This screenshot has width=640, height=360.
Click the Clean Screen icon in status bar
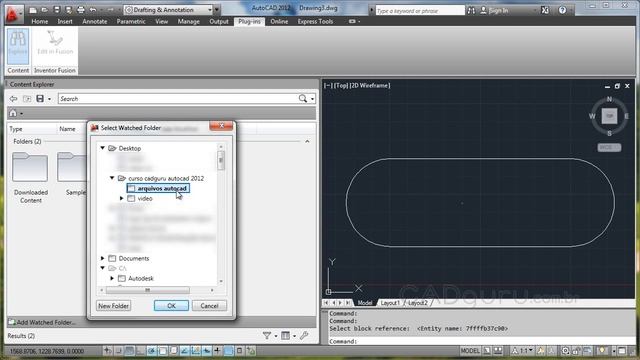tap(622, 351)
